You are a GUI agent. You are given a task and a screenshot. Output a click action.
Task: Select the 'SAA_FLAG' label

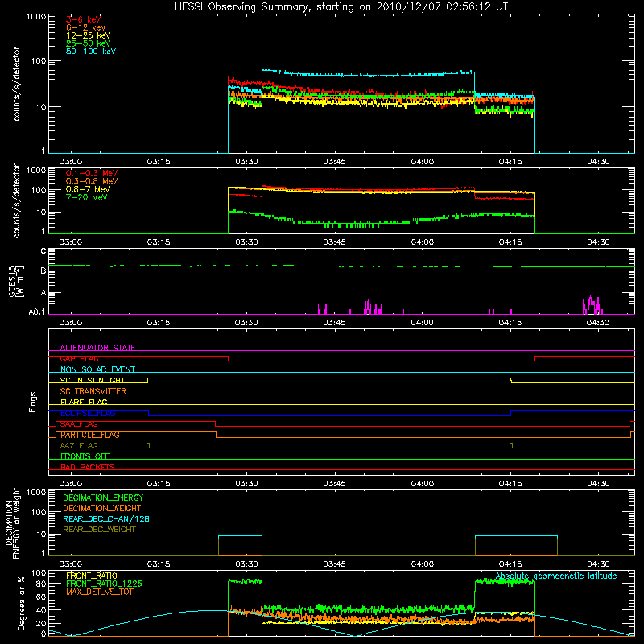click(79, 424)
